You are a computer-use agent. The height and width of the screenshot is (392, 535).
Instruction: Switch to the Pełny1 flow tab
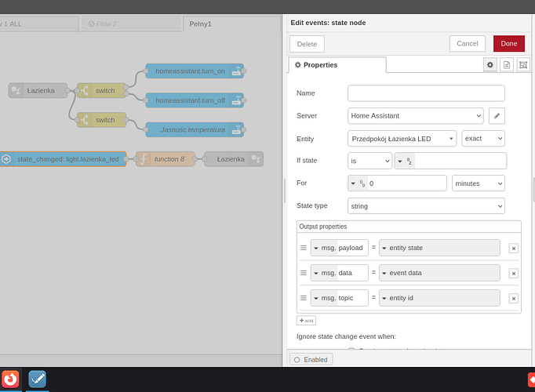pos(199,24)
